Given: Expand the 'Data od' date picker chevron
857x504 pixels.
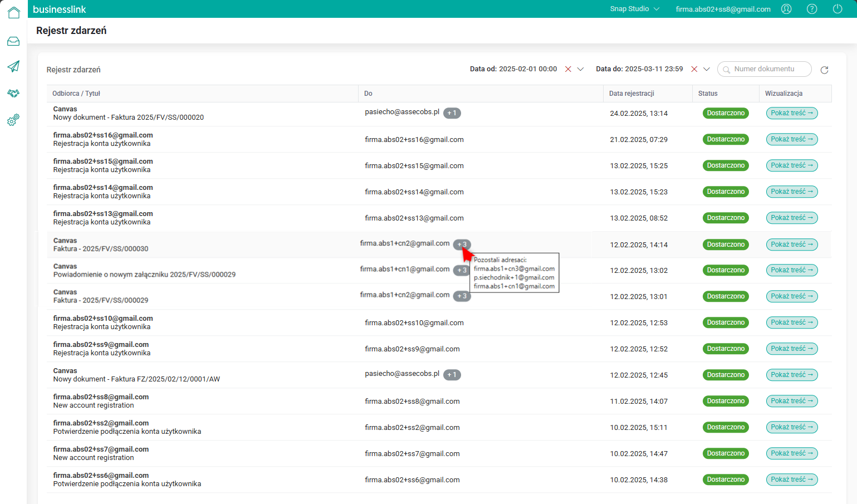Looking at the screenshot, I should pos(580,69).
